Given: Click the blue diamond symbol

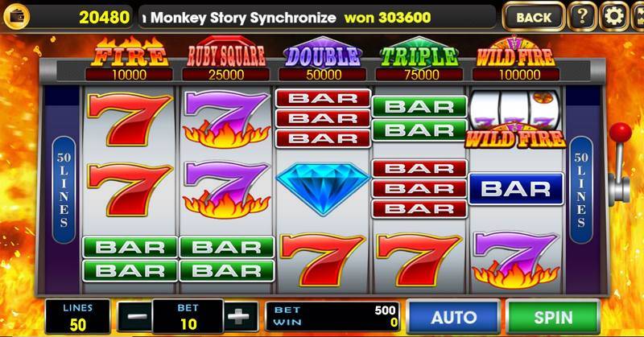Looking at the screenshot, I should [x=323, y=187].
